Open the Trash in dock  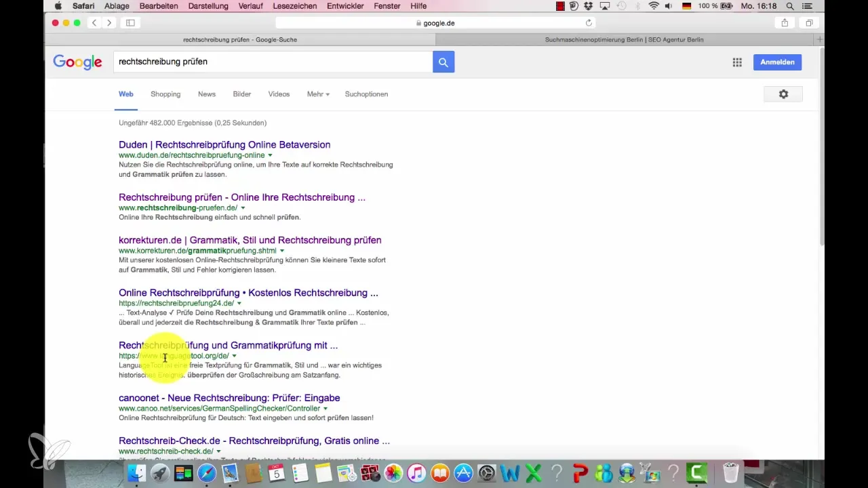(x=730, y=472)
